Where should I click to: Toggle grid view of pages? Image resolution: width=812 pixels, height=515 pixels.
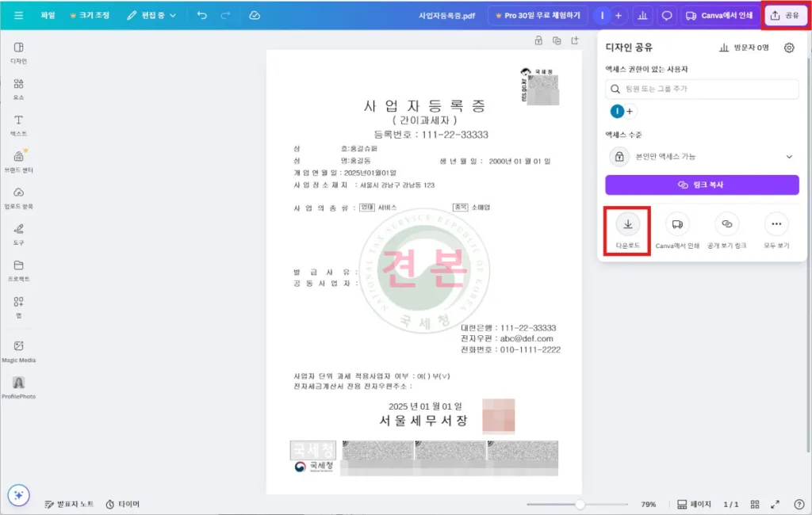pos(755,504)
